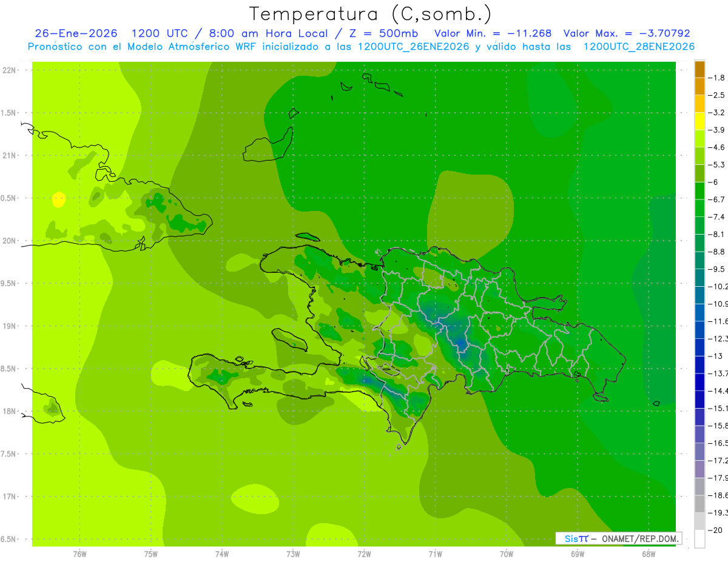
Task: Click the '-8.8' color bar label
Action: [x=717, y=252]
